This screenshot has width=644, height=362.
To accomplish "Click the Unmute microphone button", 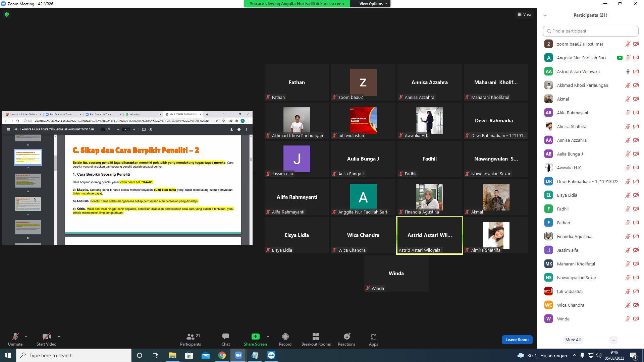I will click(x=15, y=339).
